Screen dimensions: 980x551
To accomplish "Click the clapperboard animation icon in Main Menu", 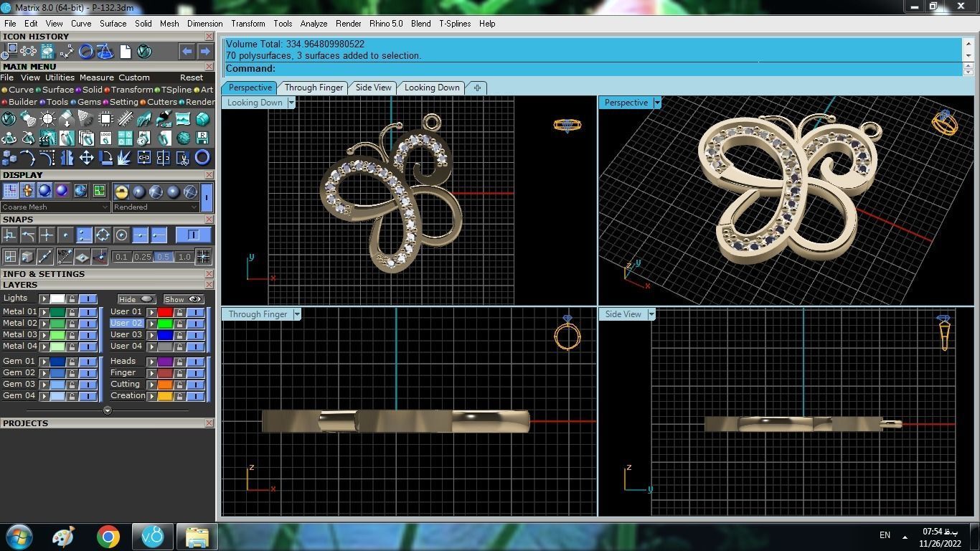I will pos(48,137).
